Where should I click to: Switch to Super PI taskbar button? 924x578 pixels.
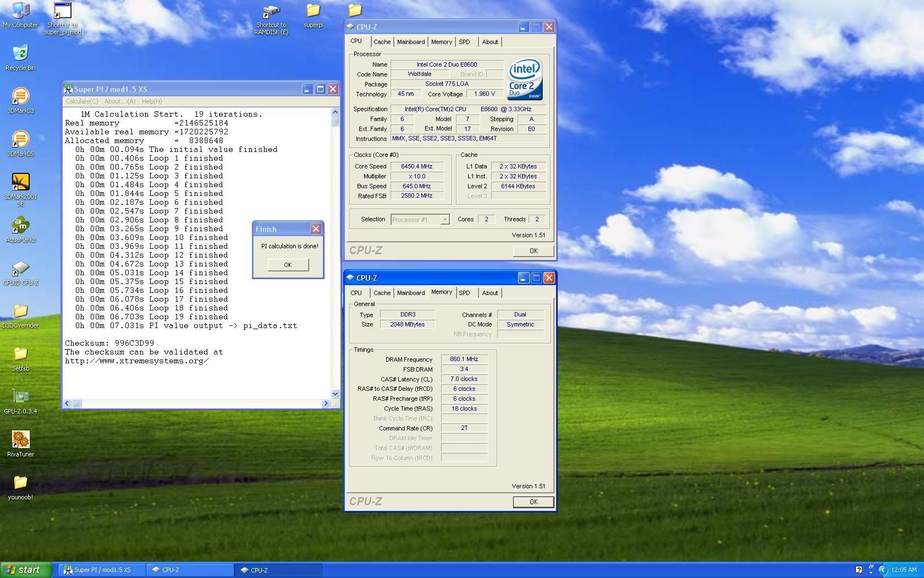tap(103, 570)
